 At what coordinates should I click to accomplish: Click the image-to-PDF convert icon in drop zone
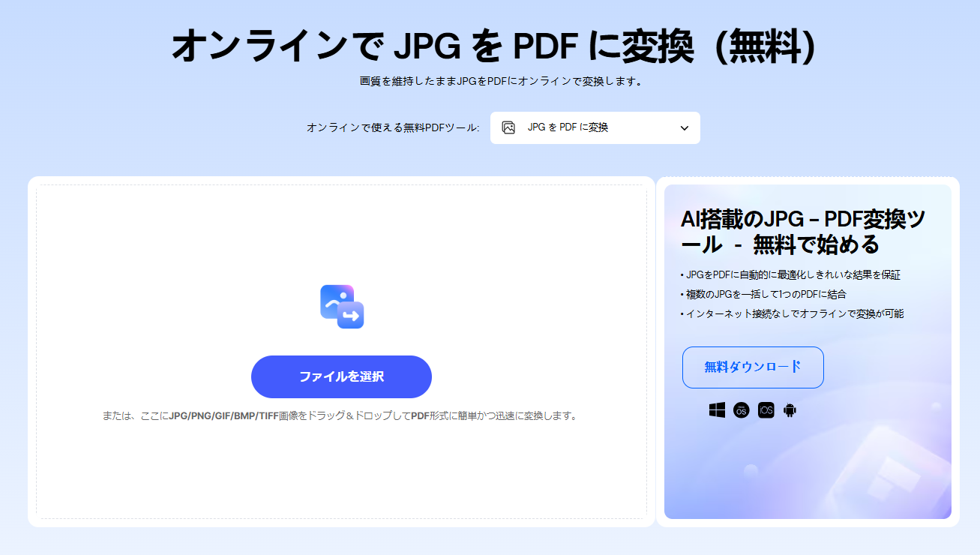pos(342,307)
